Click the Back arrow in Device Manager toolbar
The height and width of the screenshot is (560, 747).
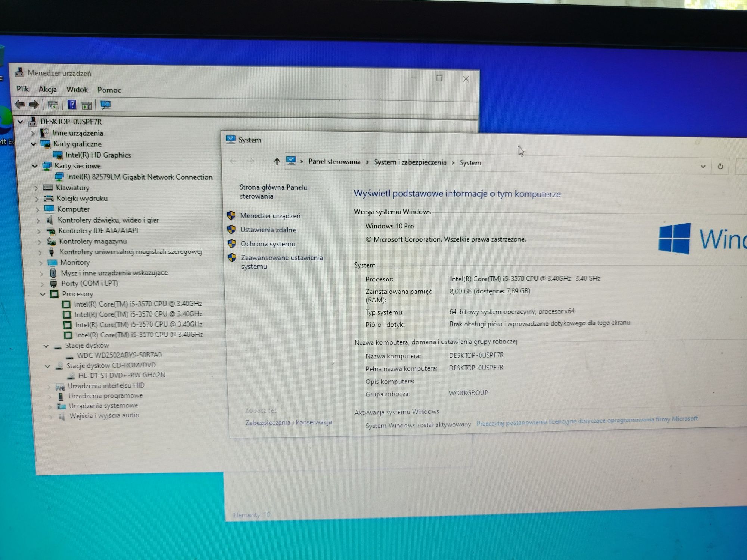pyautogui.click(x=19, y=105)
